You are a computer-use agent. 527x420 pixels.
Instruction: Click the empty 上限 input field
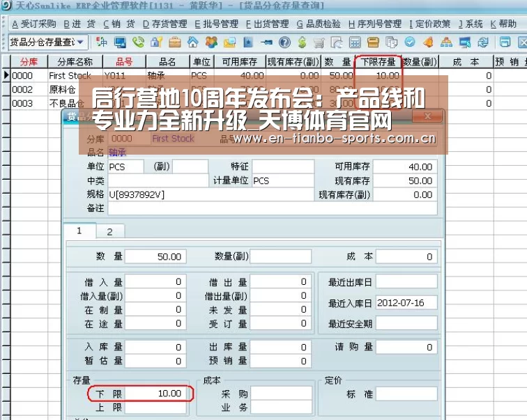(x=155, y=407)
